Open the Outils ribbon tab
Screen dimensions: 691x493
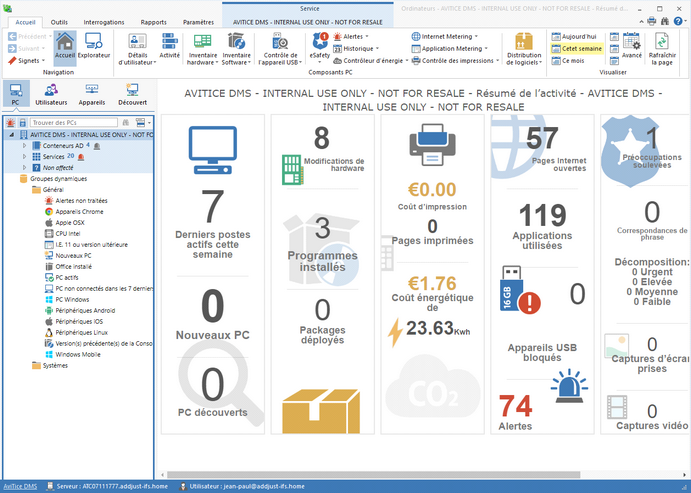pyautogui.click(x=59, y=22)
